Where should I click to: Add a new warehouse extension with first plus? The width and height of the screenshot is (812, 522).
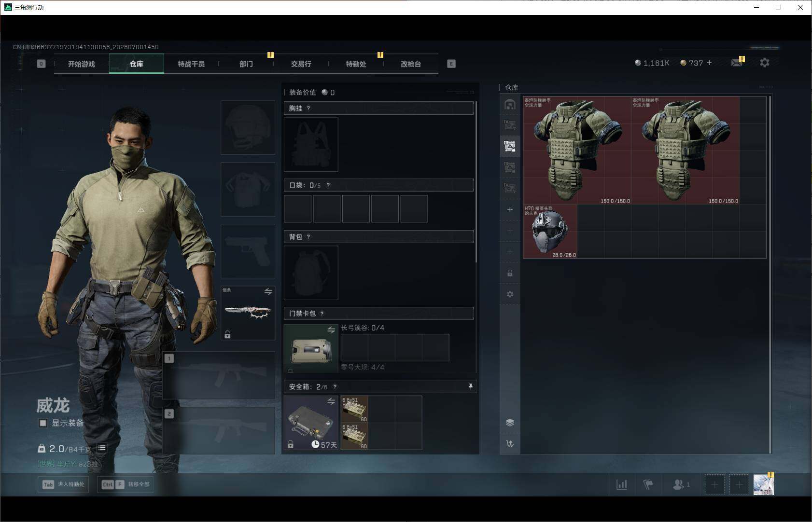(x=510, y=209)
